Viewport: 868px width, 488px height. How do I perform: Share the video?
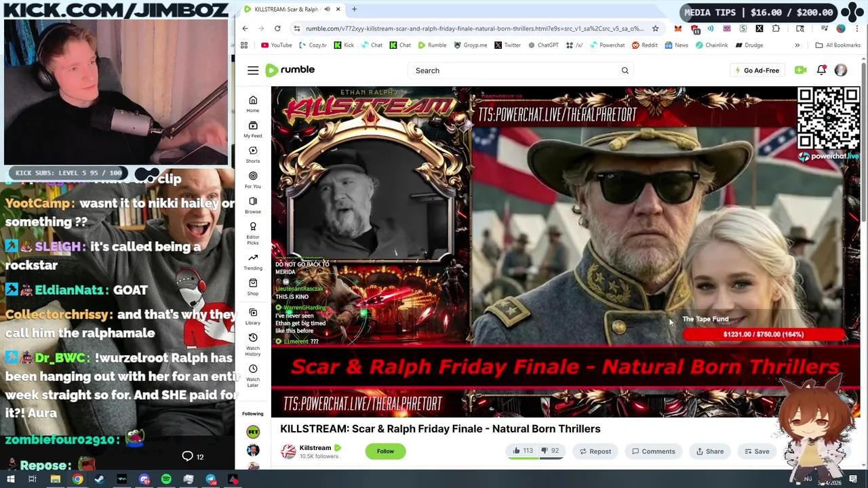pyautogui.click(x=710, y=451)
